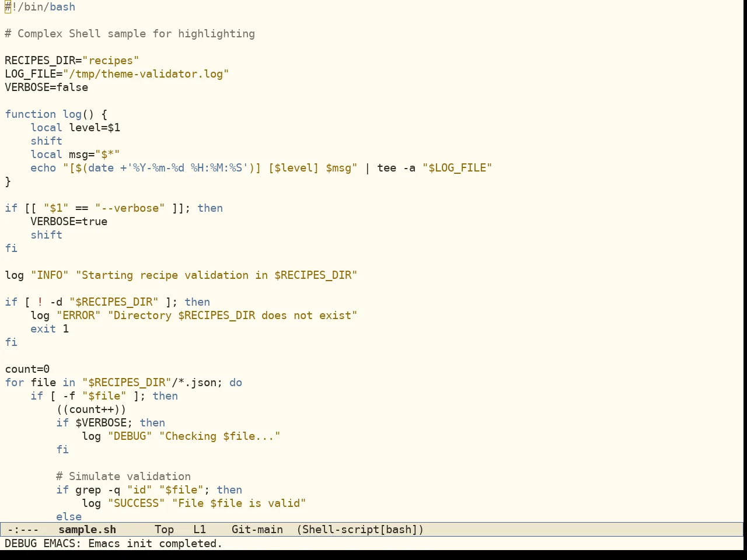The height and width of the screenshot is (560, 747).
Task: Click "Starting recipe validation in $RECIPES_DIR" string
Action: 217,275
